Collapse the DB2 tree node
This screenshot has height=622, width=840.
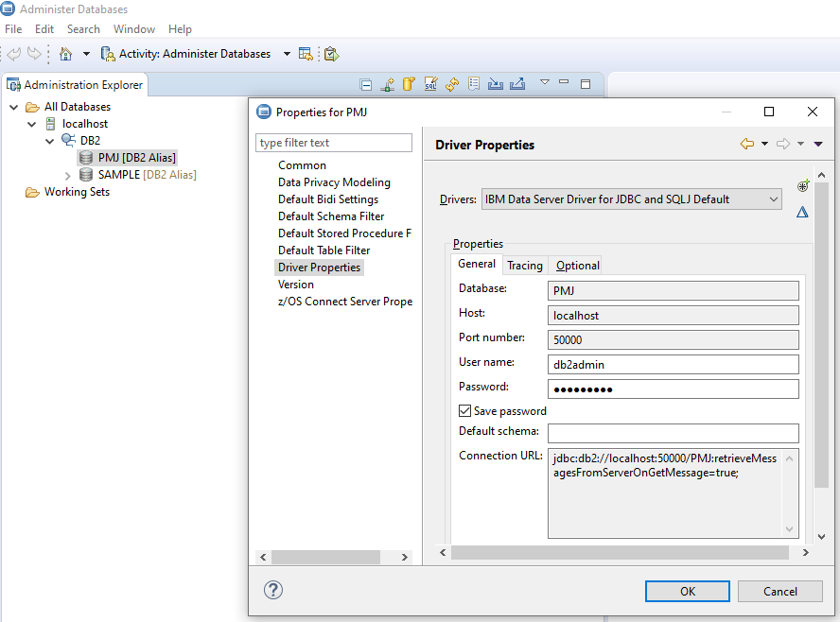(x=50, y=141)
